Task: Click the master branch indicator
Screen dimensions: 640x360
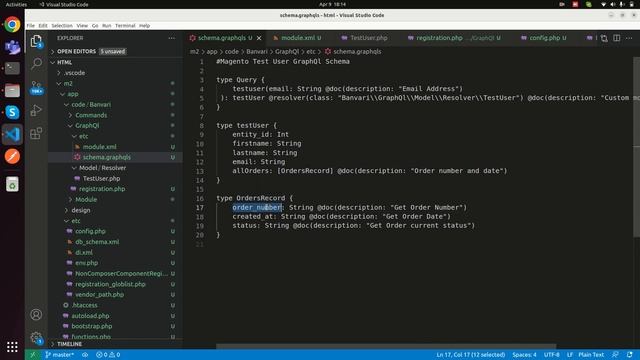Action: coord(60,355)
